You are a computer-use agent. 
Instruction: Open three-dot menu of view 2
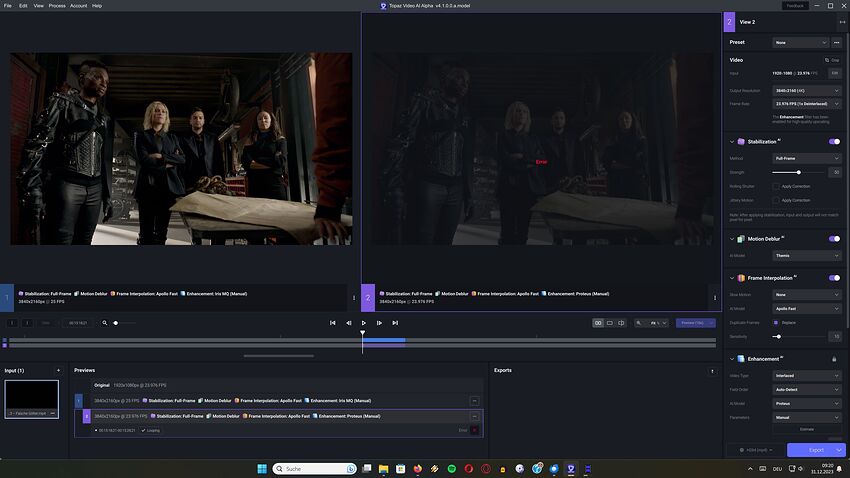(715, 298)
